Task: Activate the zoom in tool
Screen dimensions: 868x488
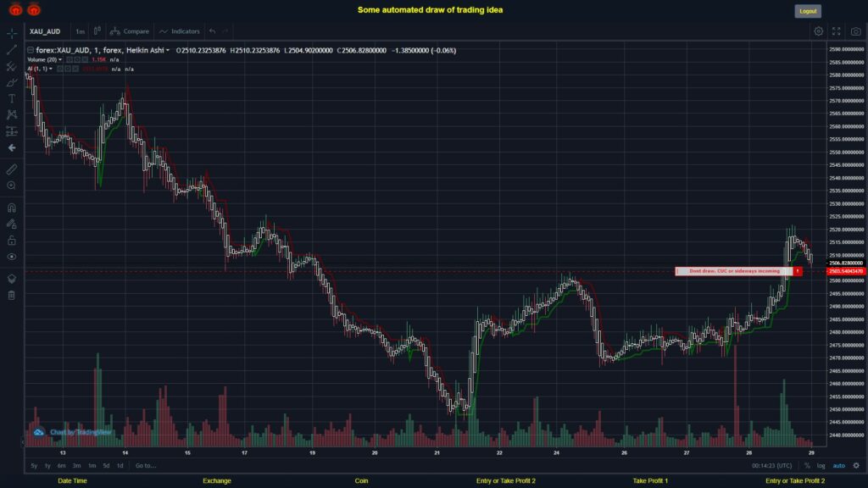Action: (12, 186)
